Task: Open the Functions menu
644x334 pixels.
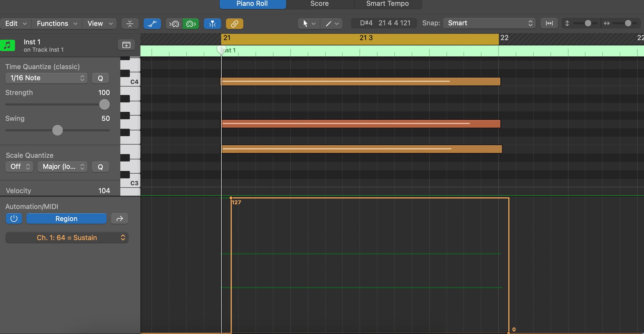Action: point(57,24)
